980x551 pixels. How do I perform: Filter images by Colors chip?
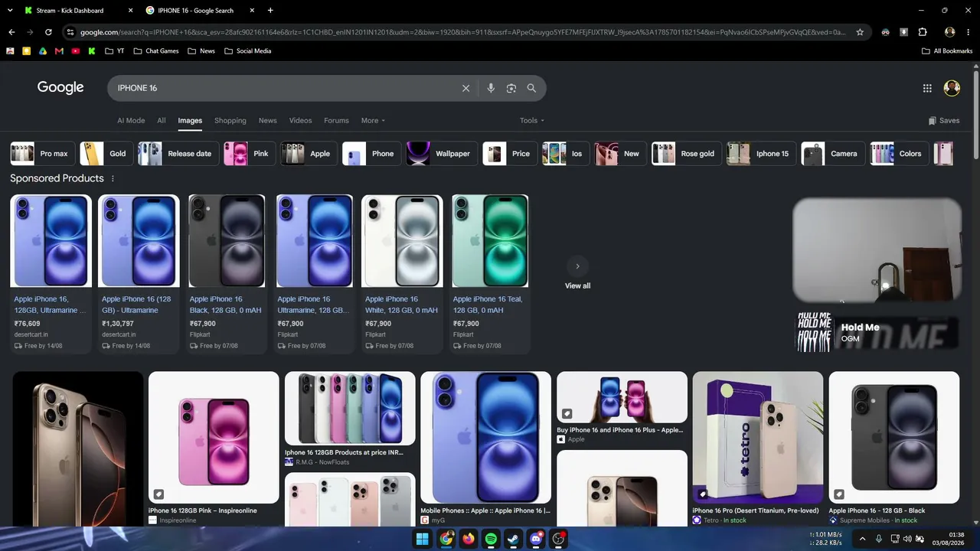point(900,154)
